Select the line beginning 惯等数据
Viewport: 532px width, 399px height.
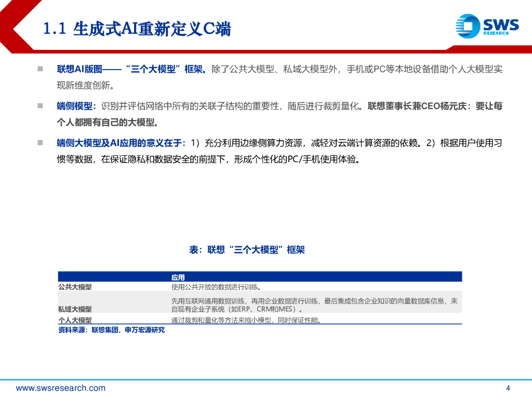pyautogui.click(x=209, y=159)
